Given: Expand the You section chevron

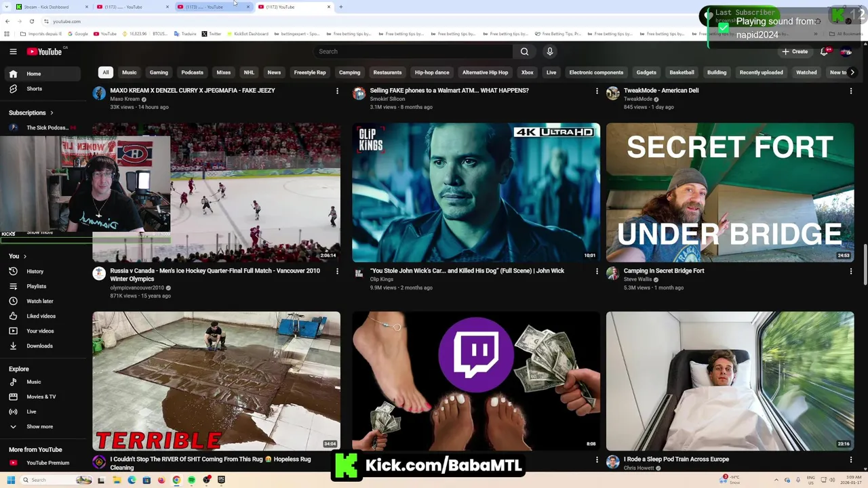Looking at the screenshot, I should (x=25, y=256).
